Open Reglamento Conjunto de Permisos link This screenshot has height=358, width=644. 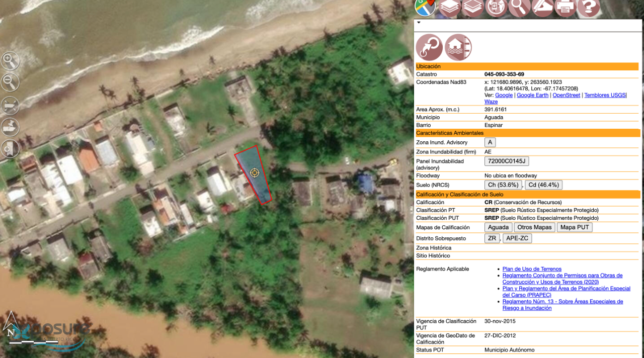pos(562,279)
